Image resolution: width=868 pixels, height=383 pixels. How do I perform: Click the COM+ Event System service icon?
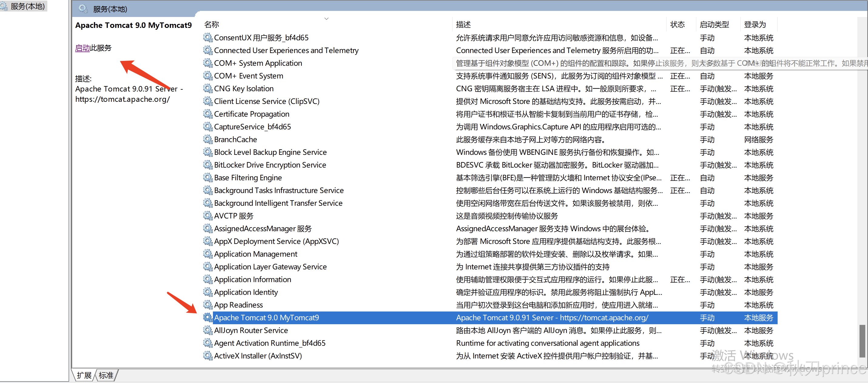(x=208, y=76)
